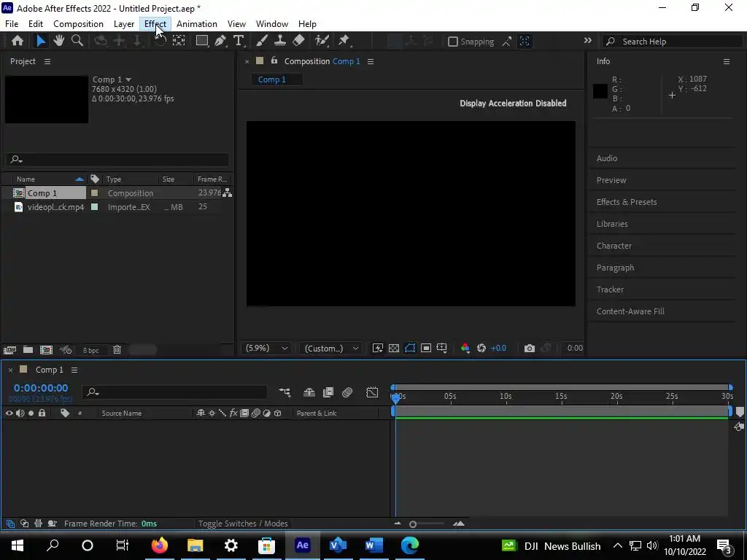The width and height of the screenshot is (747, 560).
Task: Open grid and guide options dropdown
Action: 441,348
